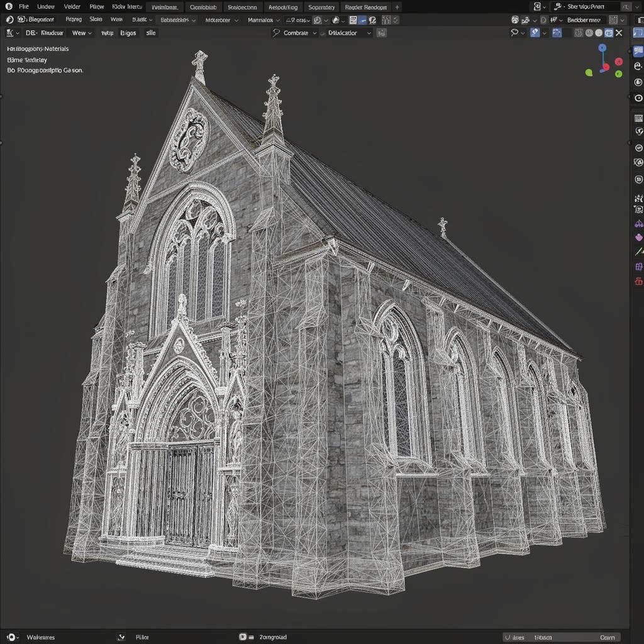The image size is (644, 644).
Task: Open the Combrate dropdown
Action: click(295, 33)
